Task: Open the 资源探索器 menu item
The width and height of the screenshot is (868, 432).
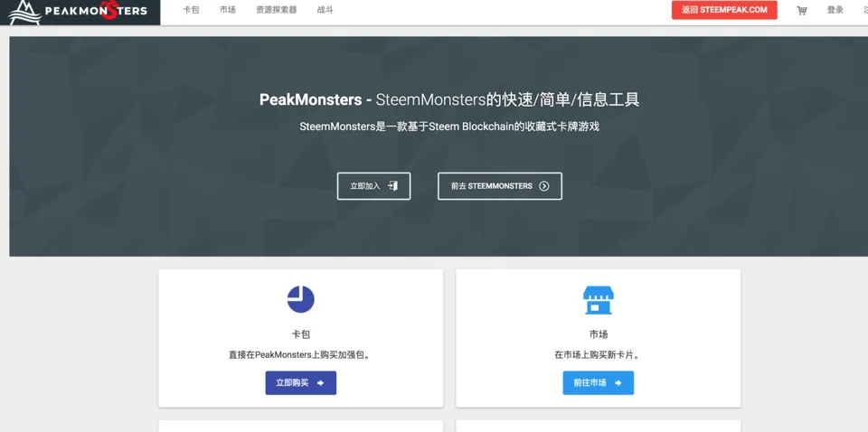Action: coord(277,10)
